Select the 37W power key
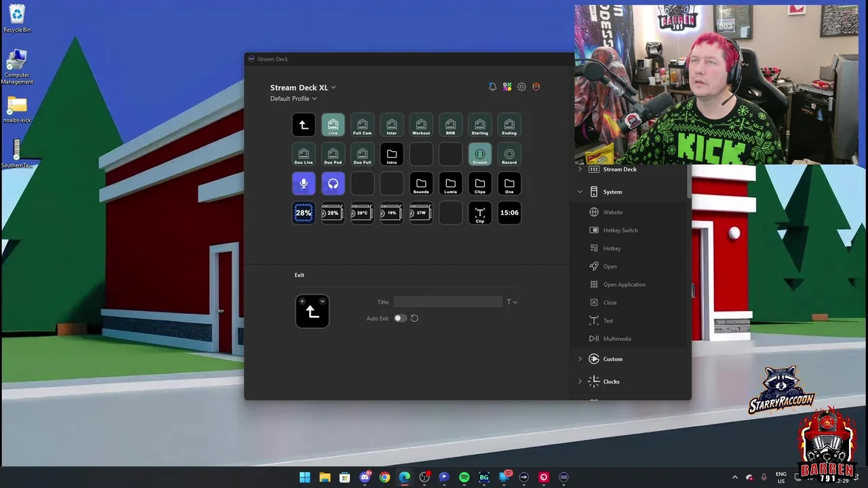868x488 pixels. 421,213
